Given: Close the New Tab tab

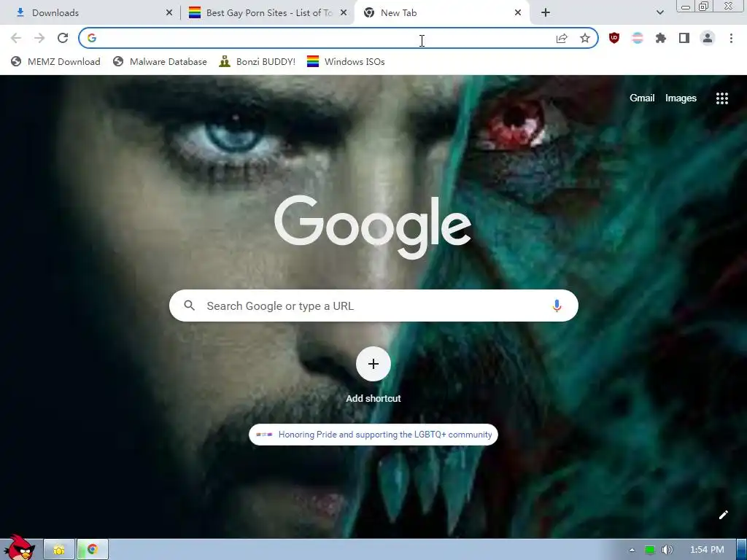Looking at the screenshot, I should click(518, 13).
